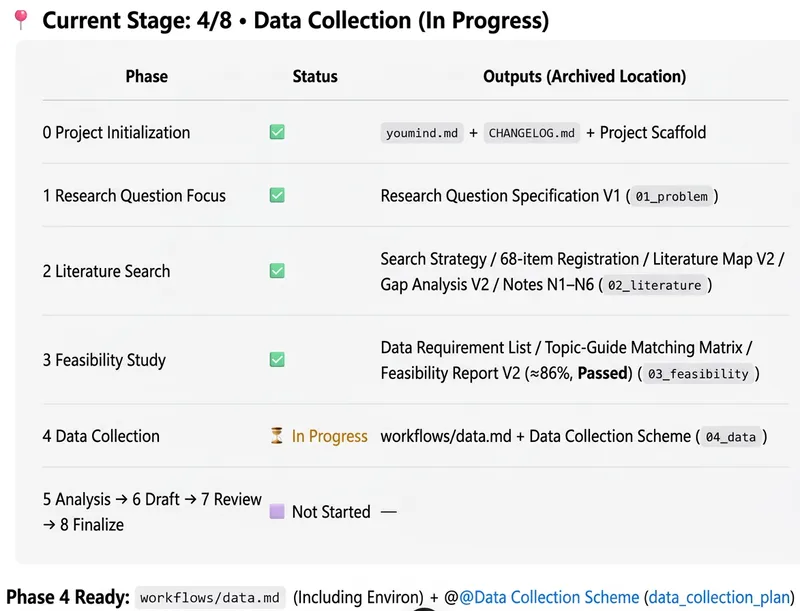This screenshot has width=800, height=611.
Task: Open the data_collection_plan link
Action: [x=719, y=597]
